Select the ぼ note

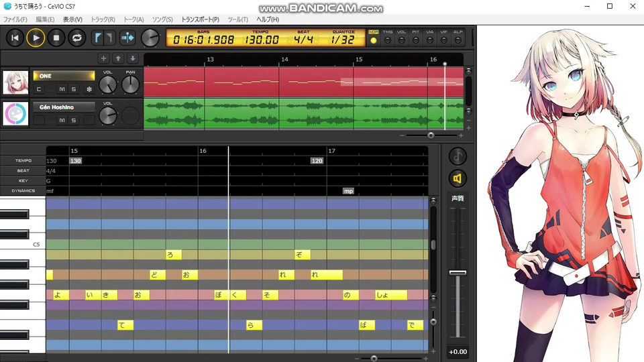pyautogui.click(x=222, y=295)
